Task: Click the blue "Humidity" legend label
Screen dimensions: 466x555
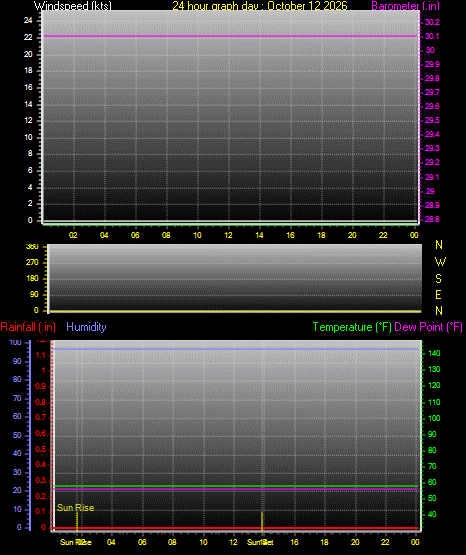Action: click(x=86, y=327)
